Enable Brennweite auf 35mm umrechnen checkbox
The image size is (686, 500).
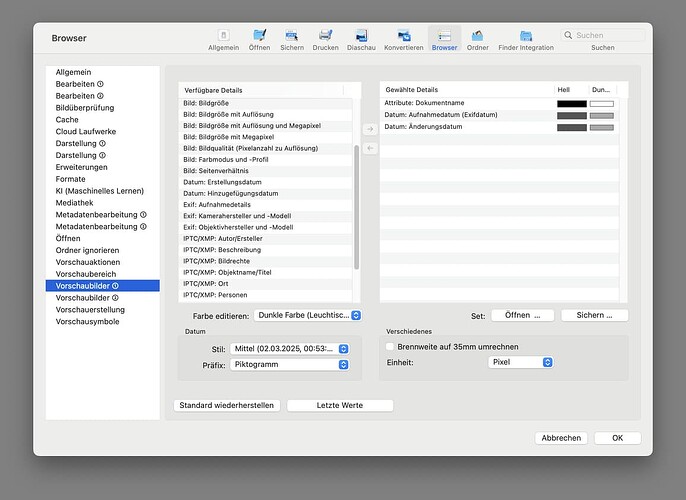tap(390, 346)
